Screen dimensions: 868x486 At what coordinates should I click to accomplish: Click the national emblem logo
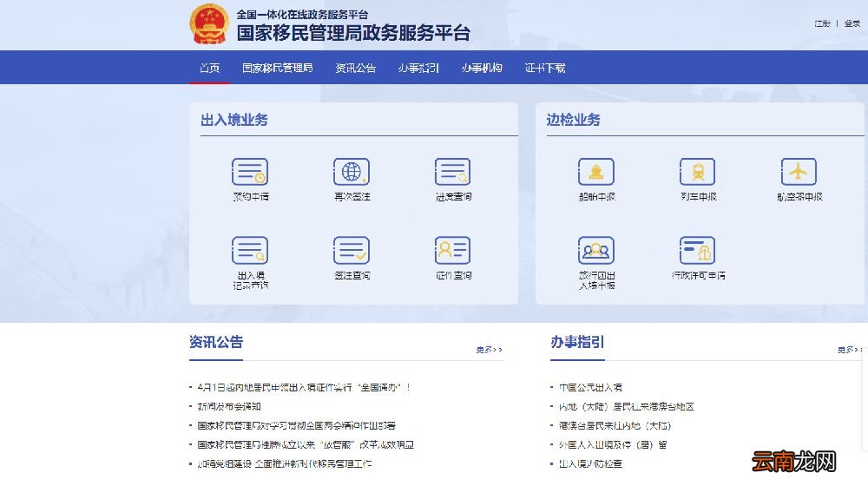[x=209, y=23]
